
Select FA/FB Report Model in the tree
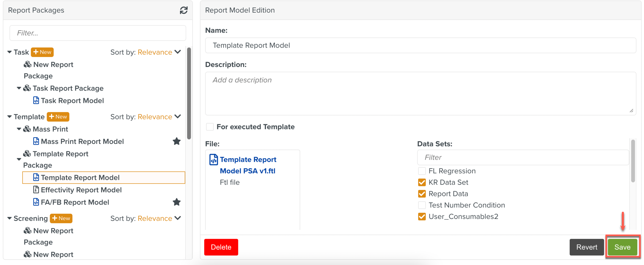(x=75, y=202)
